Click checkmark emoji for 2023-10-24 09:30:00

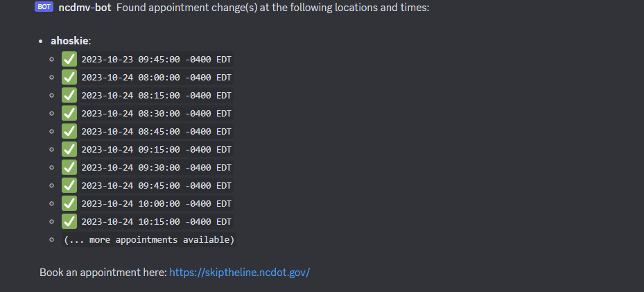pos(69,168)
